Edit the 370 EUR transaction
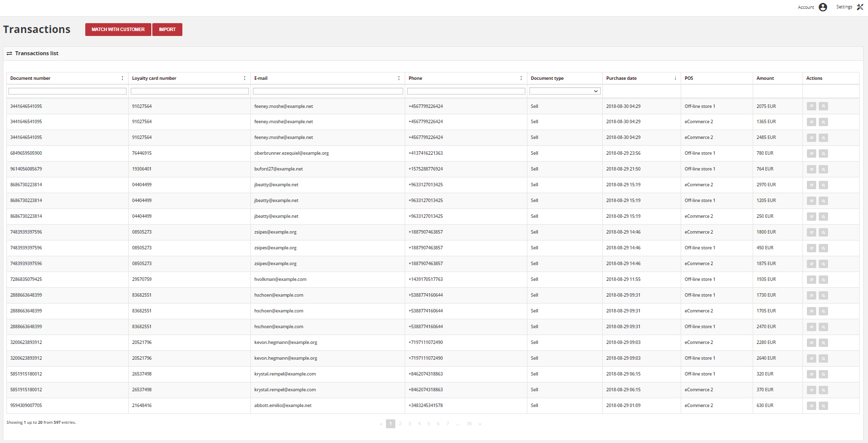868x443 pixels. (811, 390)
